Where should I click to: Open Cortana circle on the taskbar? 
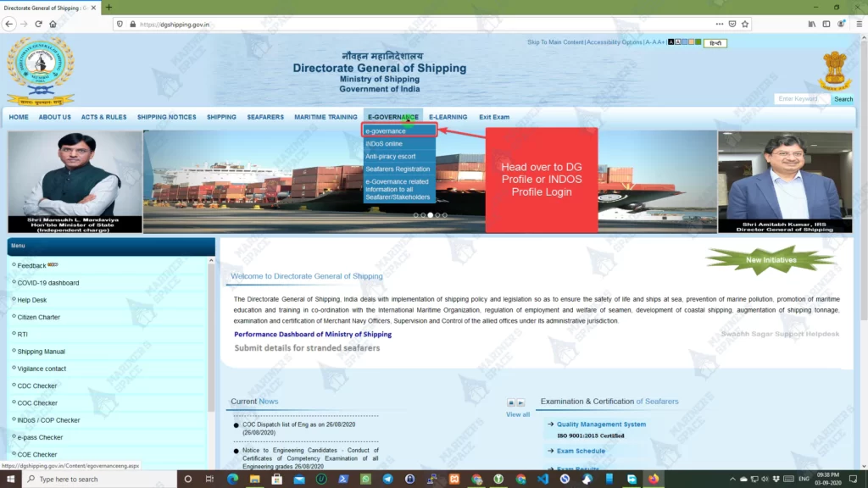tap(187, 479)
